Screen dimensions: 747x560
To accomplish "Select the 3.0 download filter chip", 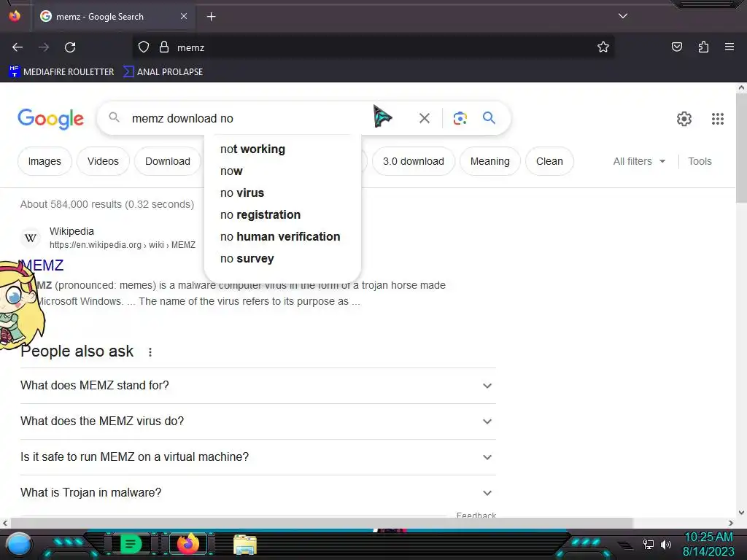I will click(414, 161).
